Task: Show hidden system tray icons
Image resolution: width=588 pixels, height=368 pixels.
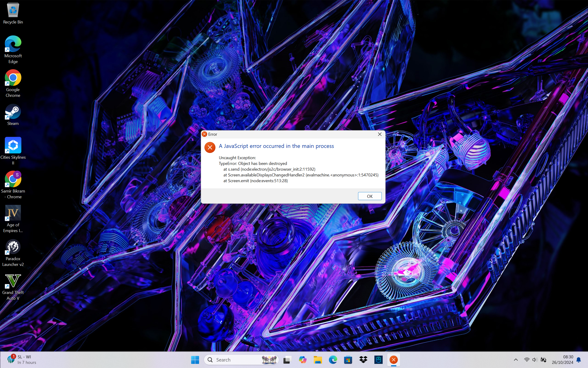Action: click(x=516, y=360)
